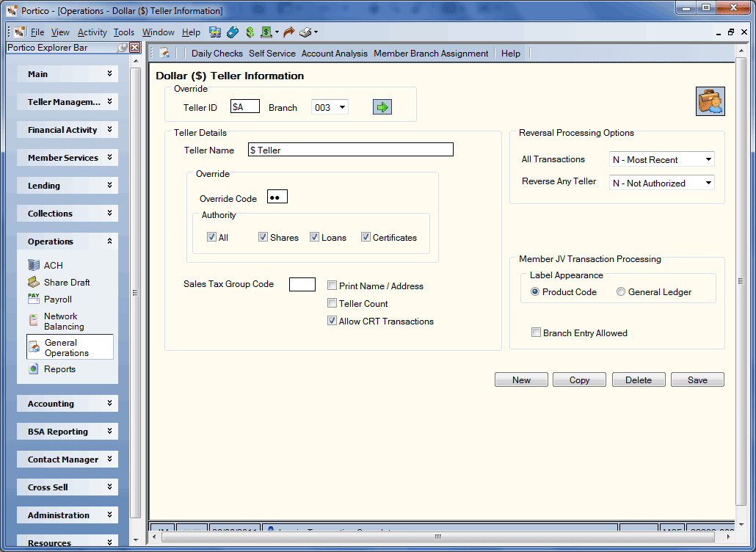The image size is (756, 552).
Task: Open the Branch dropdown
Action: pos(330,107)
